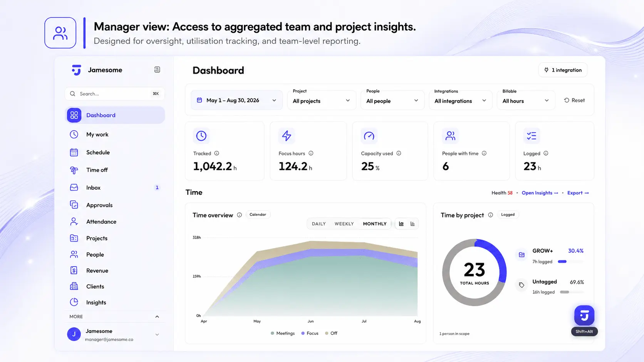Toggle Meetings series in chart legend
The height and width of the screenshot is (362, 644).
coord(283,333)
